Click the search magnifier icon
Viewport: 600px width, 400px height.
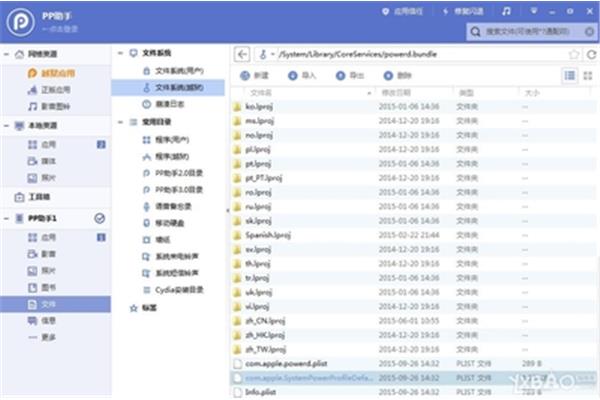pyautogui.click(x=475, y=31)
